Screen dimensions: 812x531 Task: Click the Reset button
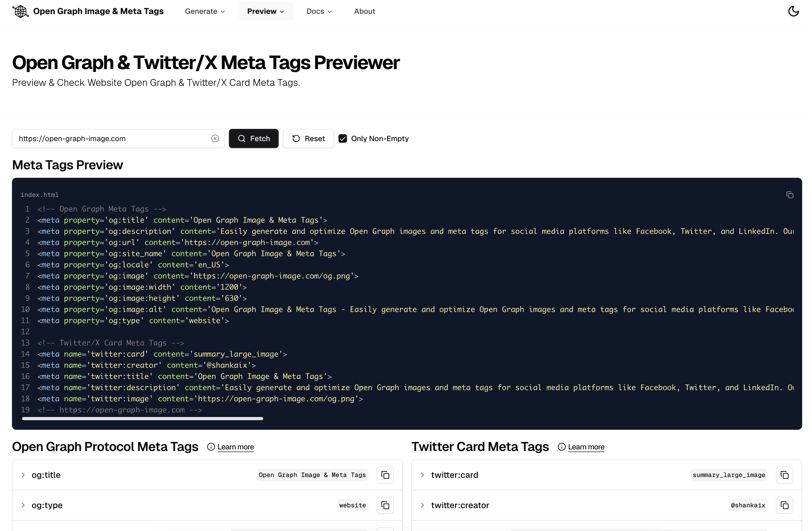click(x=308, y=138)
